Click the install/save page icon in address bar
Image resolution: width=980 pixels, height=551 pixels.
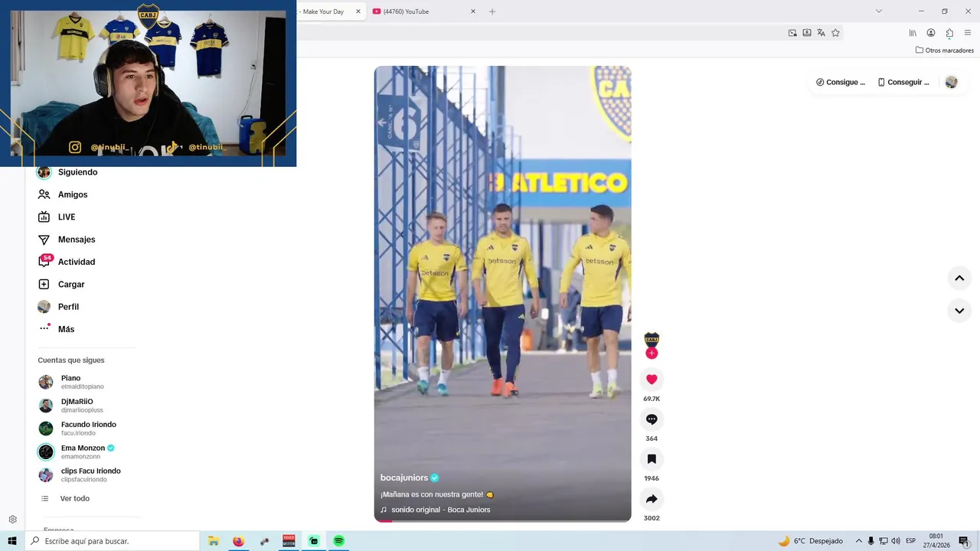click(x=807, y=33)
